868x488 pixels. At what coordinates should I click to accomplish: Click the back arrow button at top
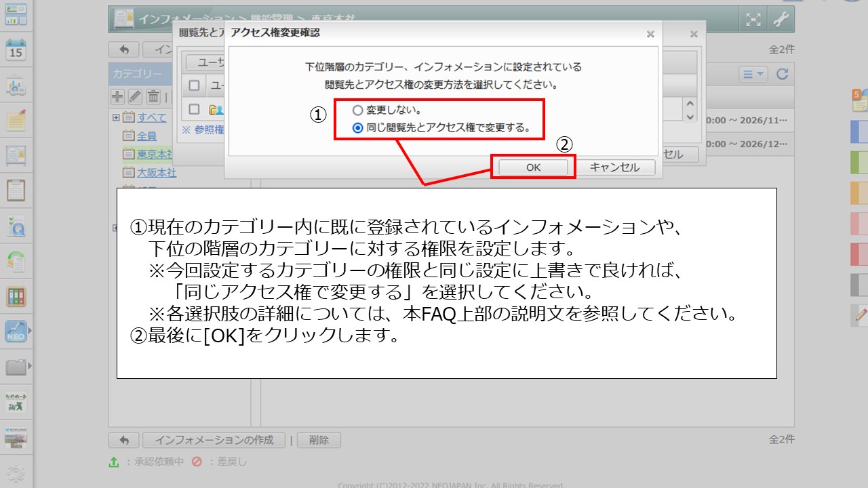tap(124, 50)
